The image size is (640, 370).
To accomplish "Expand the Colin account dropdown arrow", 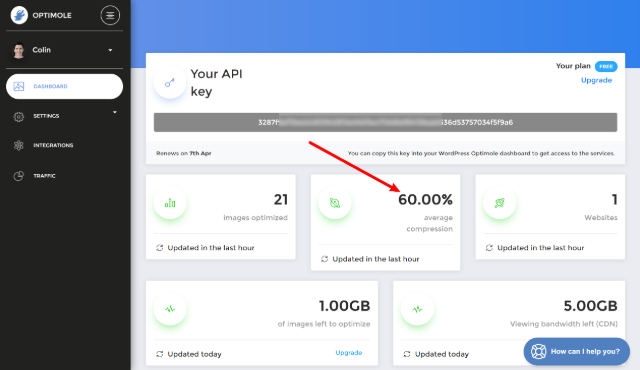I will 110,50.
